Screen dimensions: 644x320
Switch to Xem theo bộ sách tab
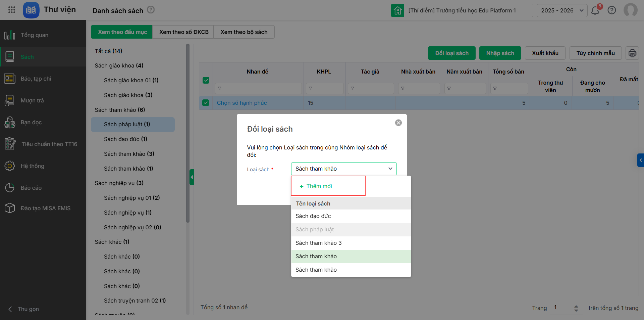[244, 32]
